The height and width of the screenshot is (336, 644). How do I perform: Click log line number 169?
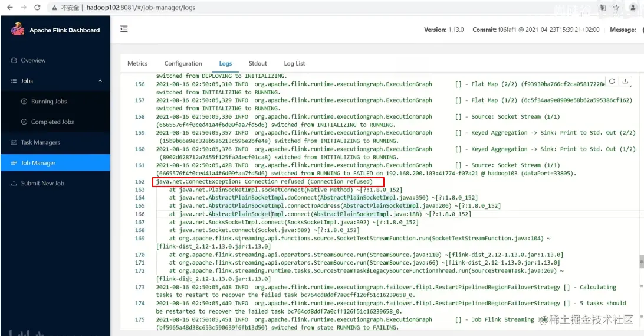click(140, 238)
